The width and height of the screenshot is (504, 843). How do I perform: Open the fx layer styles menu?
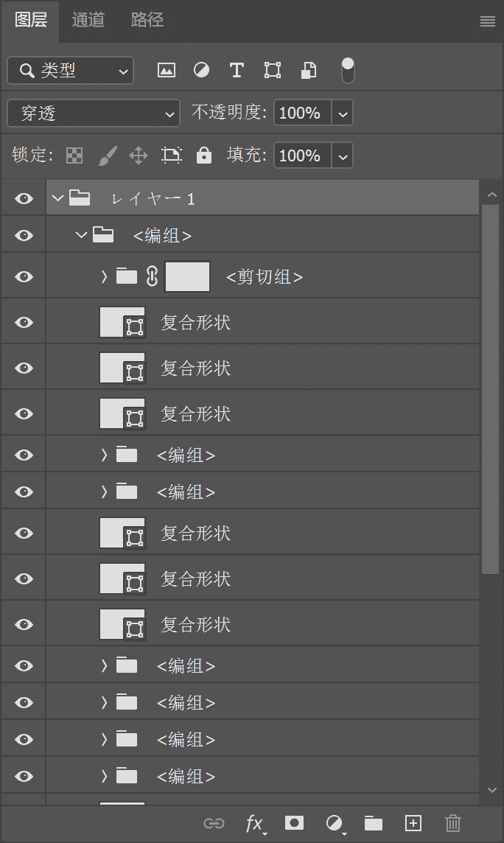tap(254, 823)
